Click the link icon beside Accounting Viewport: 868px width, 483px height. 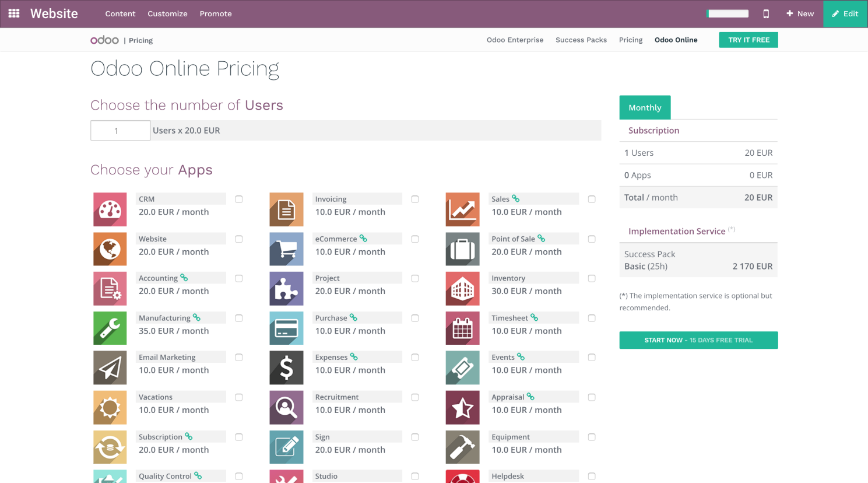tap(184, 278)
